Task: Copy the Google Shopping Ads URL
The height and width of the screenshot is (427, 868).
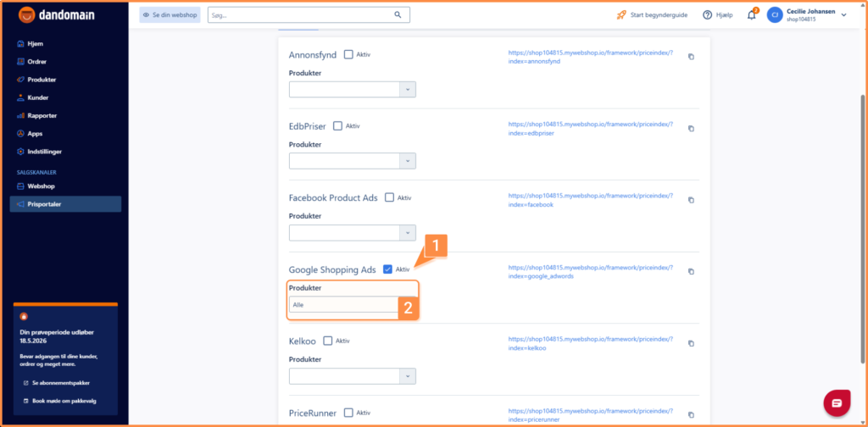Action: 691,271
